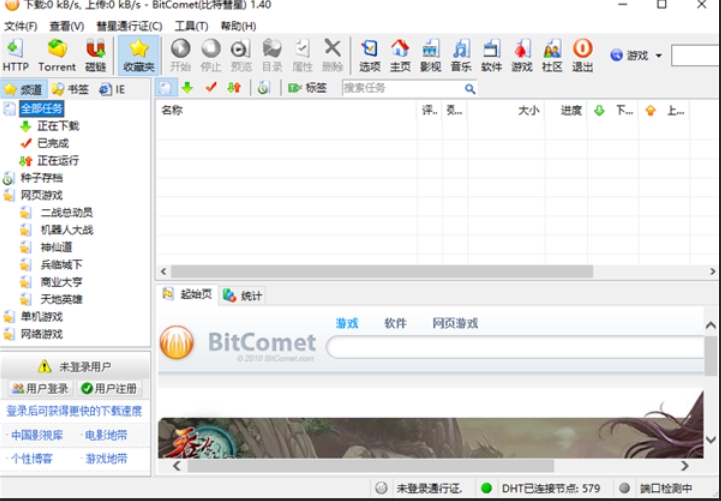The image size is (721, 501).
Task: Open 商业大亨 web game
Action: point(61,282)
